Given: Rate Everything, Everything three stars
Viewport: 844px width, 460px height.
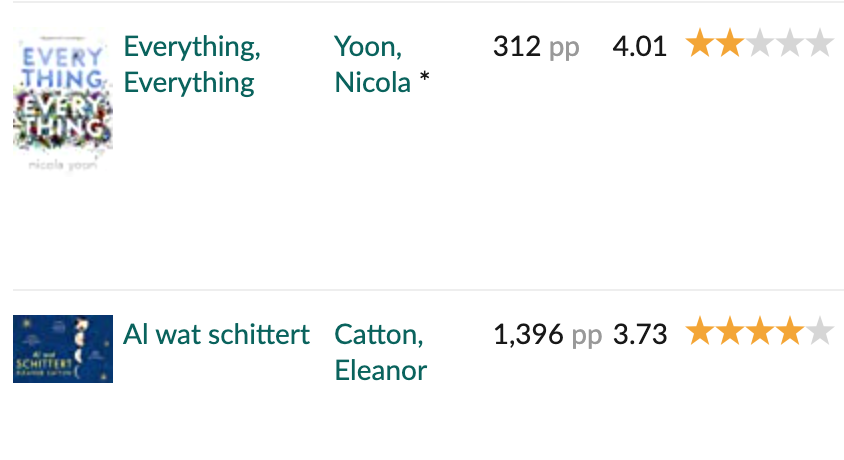Looking at the screenshot, I should coord(760,45).
